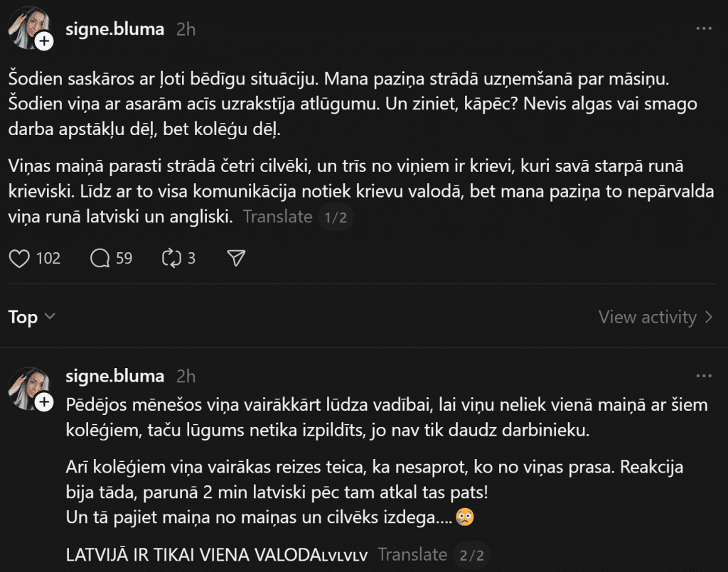Open more options on the second post

(703, 376)
